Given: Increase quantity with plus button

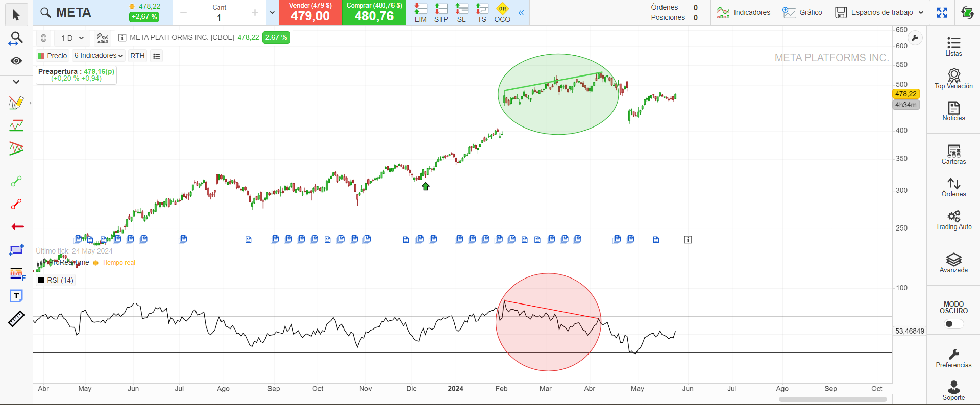Looking at the screenshot, I should tap(255, 13).
